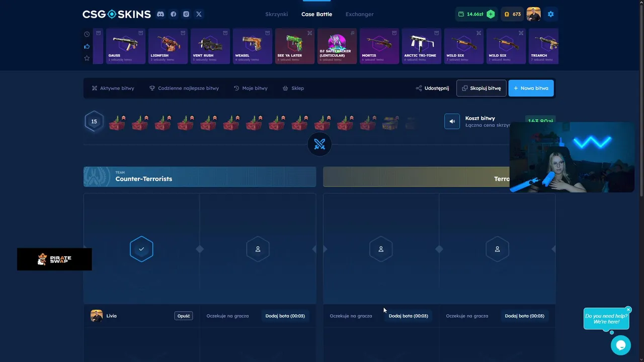
Task: Click the Livia player name
Action: tap(112, 316)
